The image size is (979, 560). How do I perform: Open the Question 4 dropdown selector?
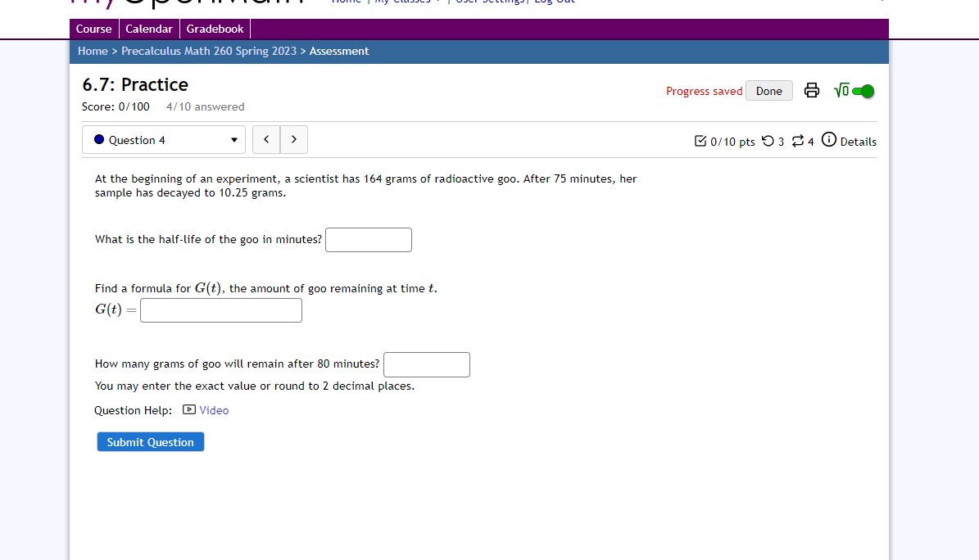(x=163, y=139)
